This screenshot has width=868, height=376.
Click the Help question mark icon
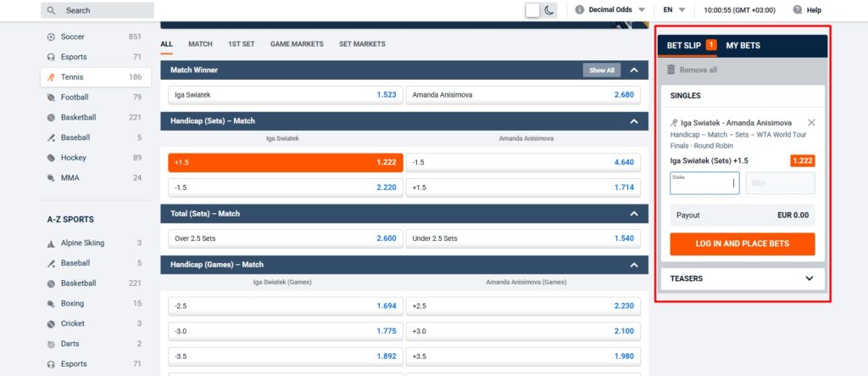pyautogui.click(x=797, y=10)
